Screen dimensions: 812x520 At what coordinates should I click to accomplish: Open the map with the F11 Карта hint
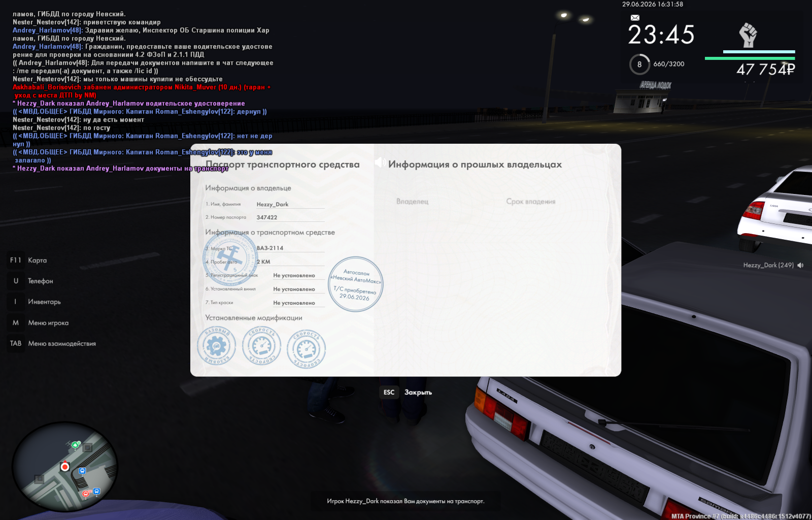tap(28, 260)
